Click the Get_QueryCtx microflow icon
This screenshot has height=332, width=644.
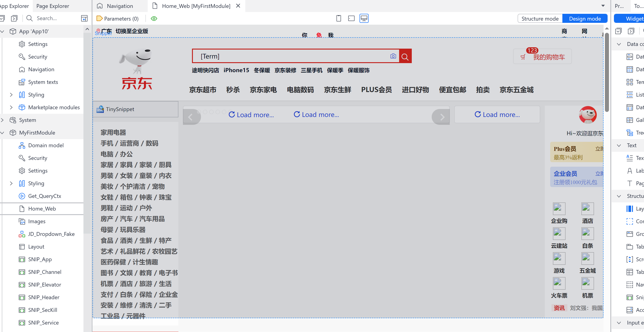pos(22,196)
